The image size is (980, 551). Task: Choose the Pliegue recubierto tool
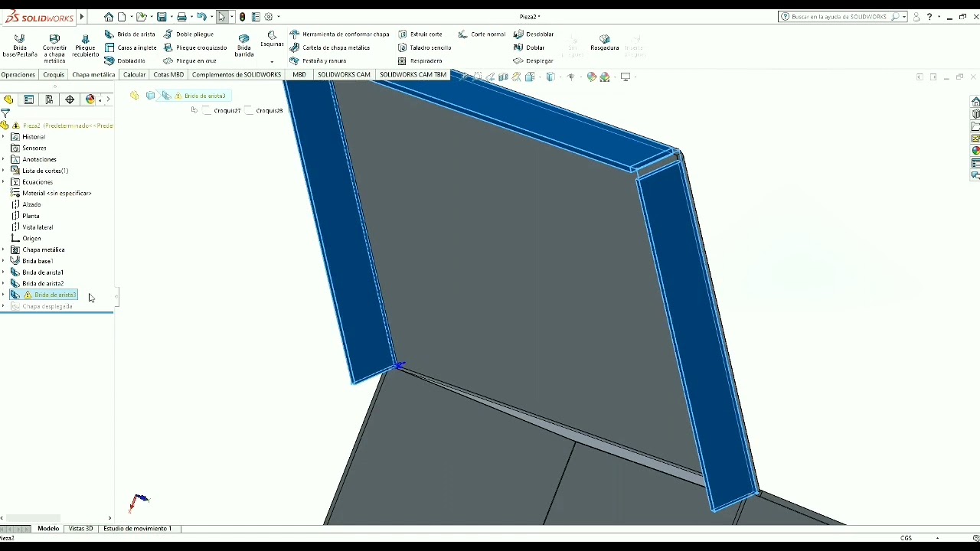click(86, 46)
